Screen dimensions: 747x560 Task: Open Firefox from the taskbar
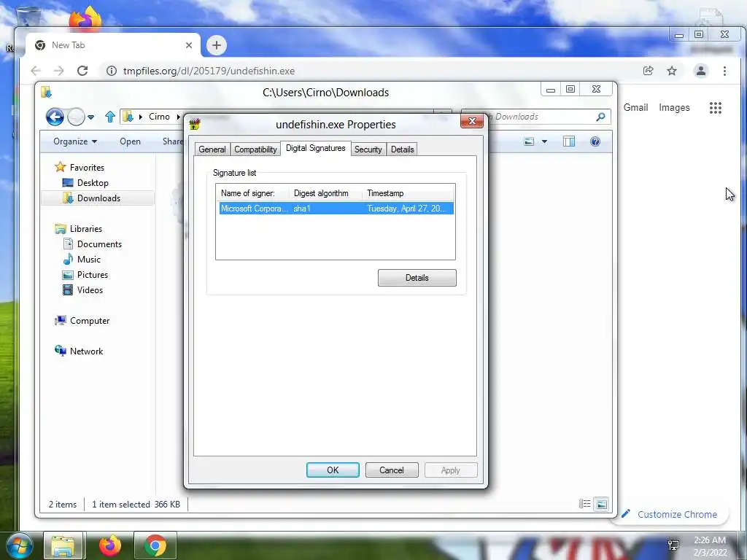[x=110, y=545]
